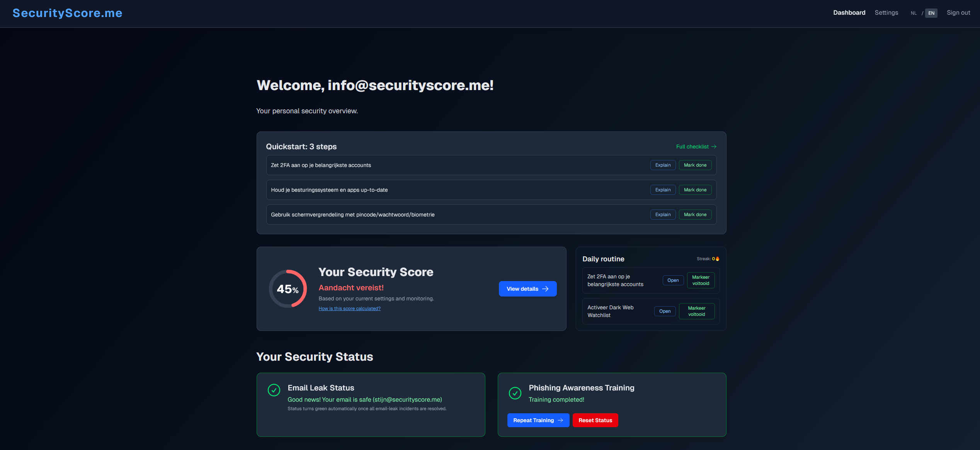980x450 pixels.
Task: Sign out of the application
Action: tap(958, 12)
